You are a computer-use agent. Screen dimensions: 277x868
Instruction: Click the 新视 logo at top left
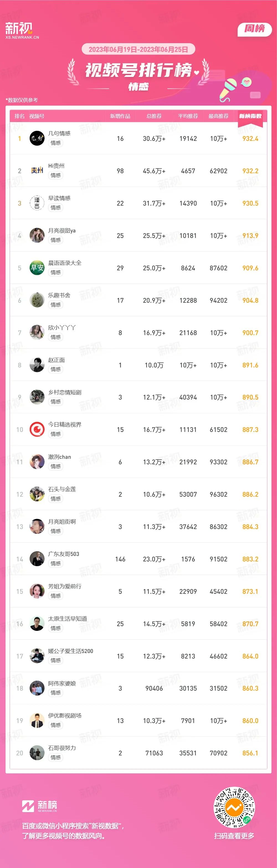(22, 30)
